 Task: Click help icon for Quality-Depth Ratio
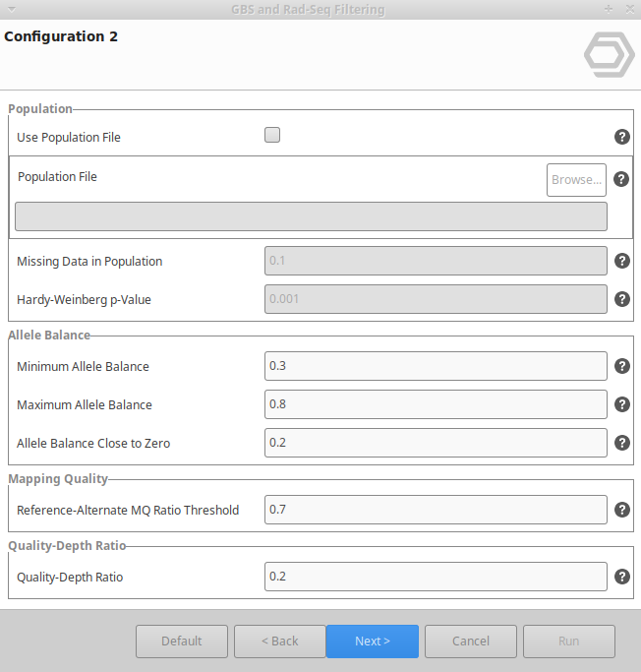coord(621,577)
